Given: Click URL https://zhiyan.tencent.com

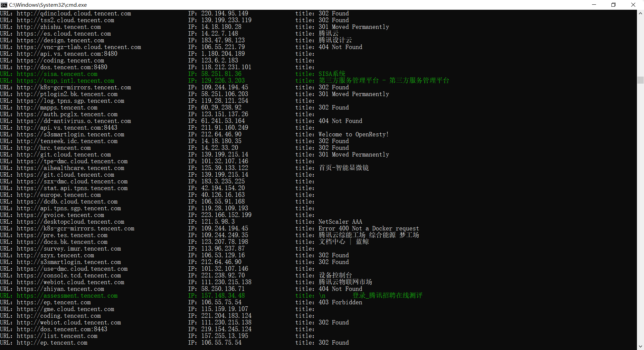Looking at the screenshot, I should pos(60,289).
